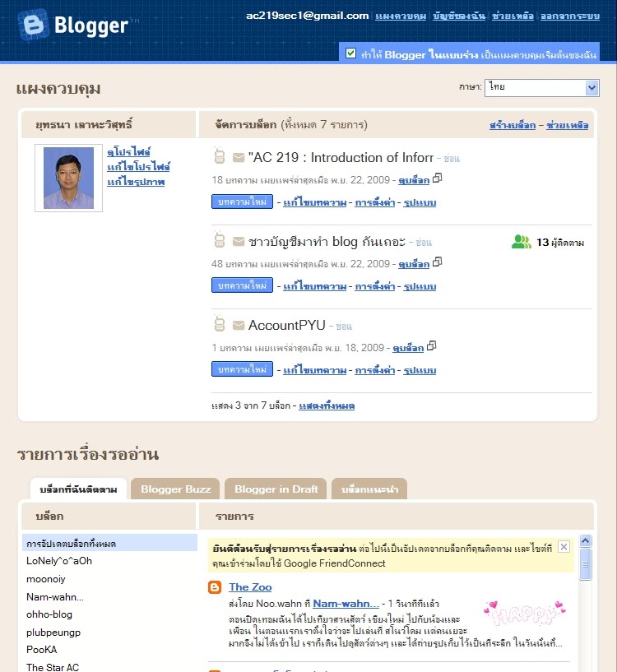Toggle Blogger in Draft default dashboard checkbox

point(350,53)
